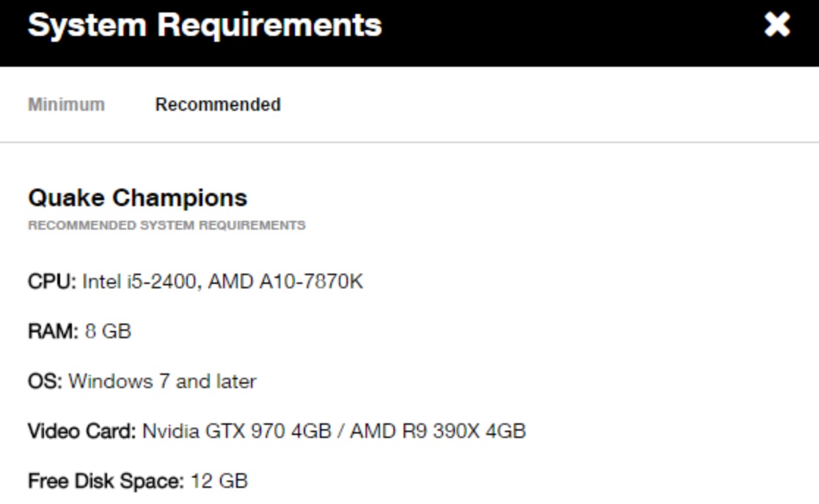819x504 pixels.
Task: Click the 8 GB RAM value
Action: pyautogui.click(x=108, y=332)
